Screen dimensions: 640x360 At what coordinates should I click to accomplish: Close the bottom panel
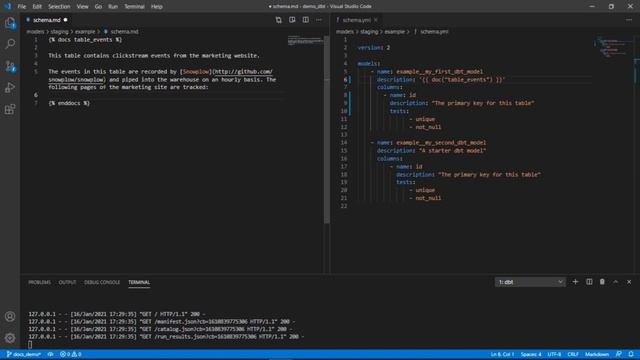pos(629,282)
